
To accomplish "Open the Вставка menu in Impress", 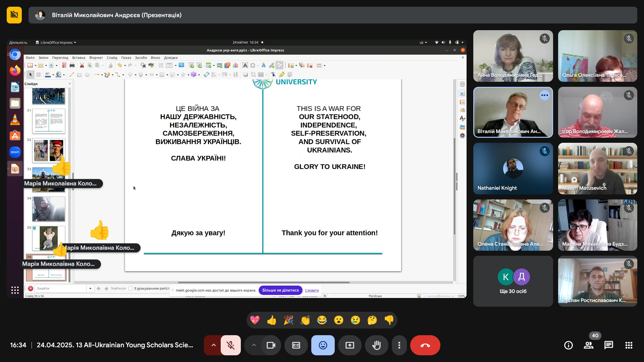I will tap(78, 58).
